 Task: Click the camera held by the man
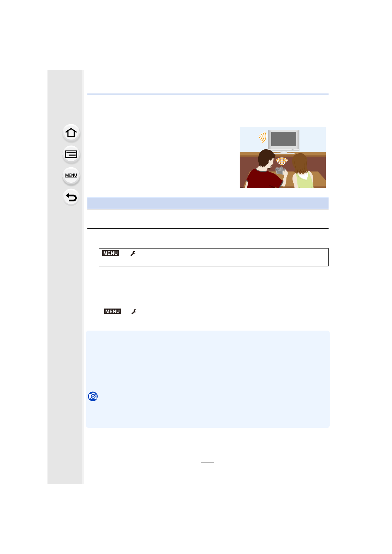click(280, 171)
